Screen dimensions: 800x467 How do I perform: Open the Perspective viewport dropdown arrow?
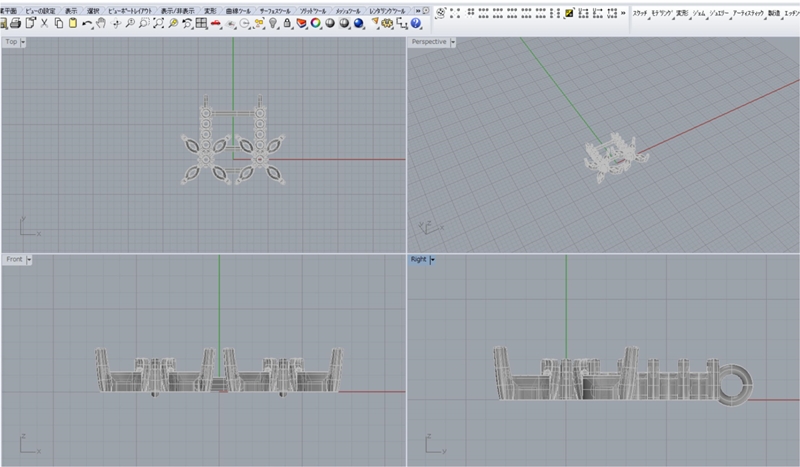pos(453,42)
